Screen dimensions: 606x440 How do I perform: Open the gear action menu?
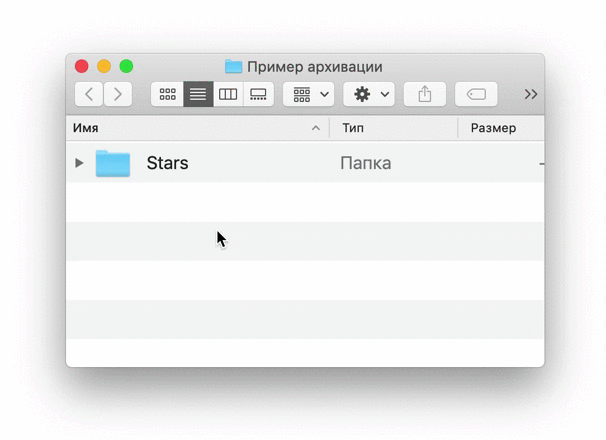coord(369,94)
